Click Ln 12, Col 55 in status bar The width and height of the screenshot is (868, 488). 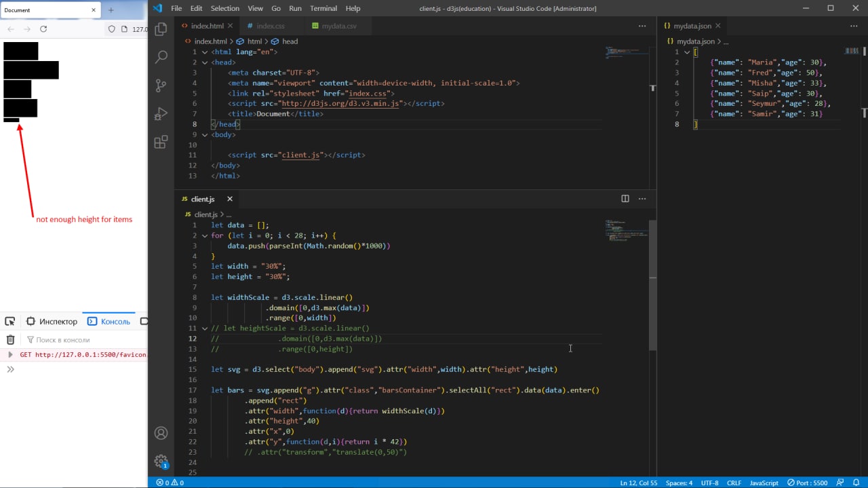point(639,483)
